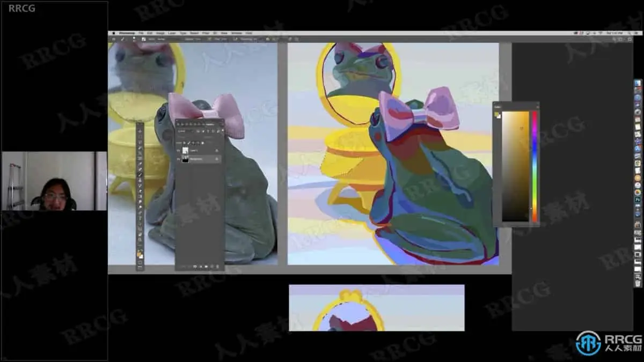Viewport: 644px width, 362px height.
Task: Open the new adjustment layer icon
Action: click(201, 267)
